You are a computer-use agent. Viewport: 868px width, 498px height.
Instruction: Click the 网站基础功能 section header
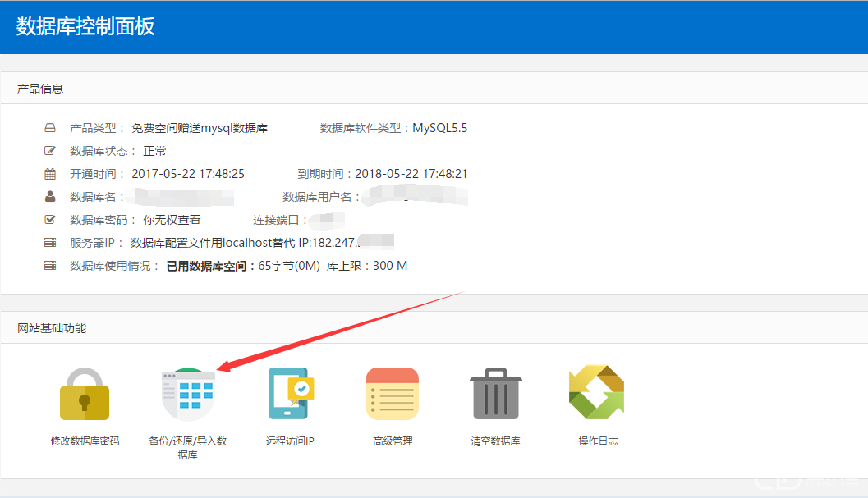[52, 328]
